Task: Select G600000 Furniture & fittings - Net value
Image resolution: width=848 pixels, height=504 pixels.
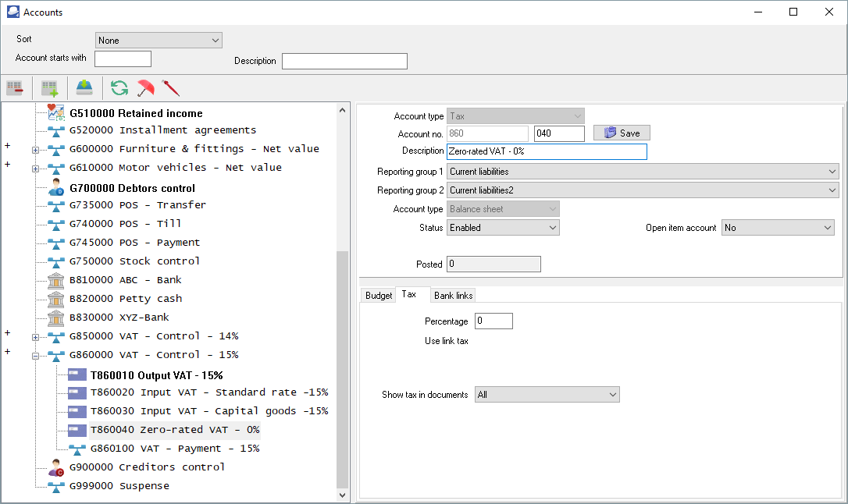Action: (x=194, y=148)
